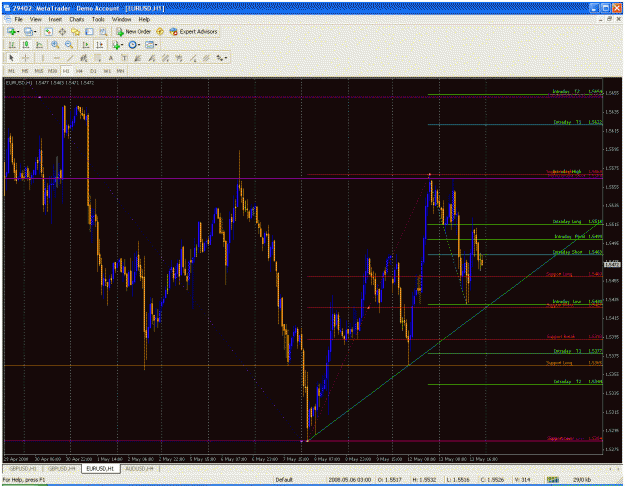Image resolution: width=625 pixels, height=486 pixels.
Task: Set timeframe to M30
Action: click(52, 71)
